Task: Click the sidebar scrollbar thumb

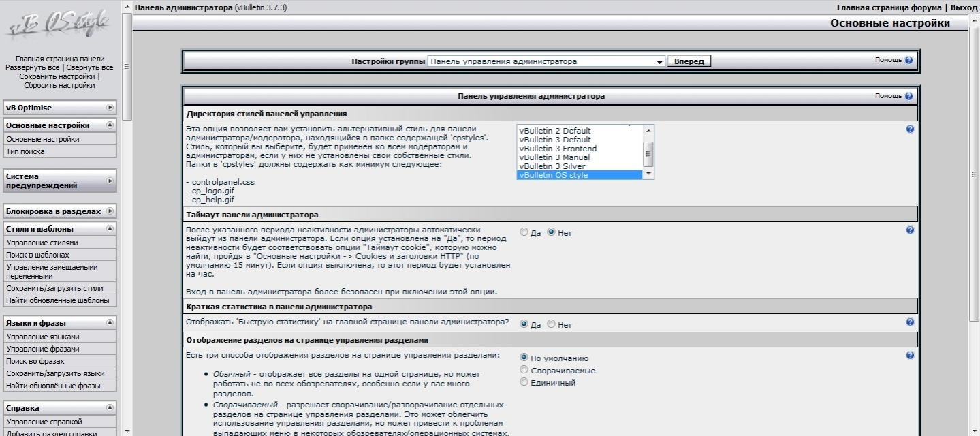Action: coord(127,67)
